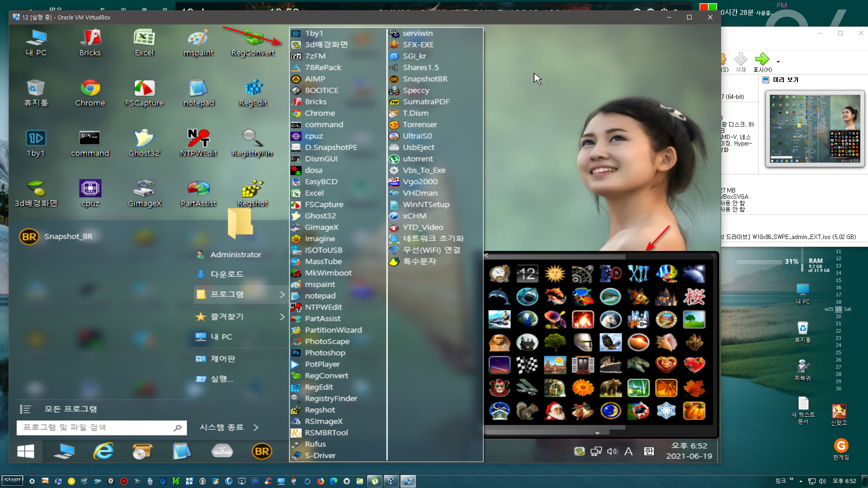Click the BR Snapshot icon on the VM taskbar
The image size is (868, 488).
(262, 451)
